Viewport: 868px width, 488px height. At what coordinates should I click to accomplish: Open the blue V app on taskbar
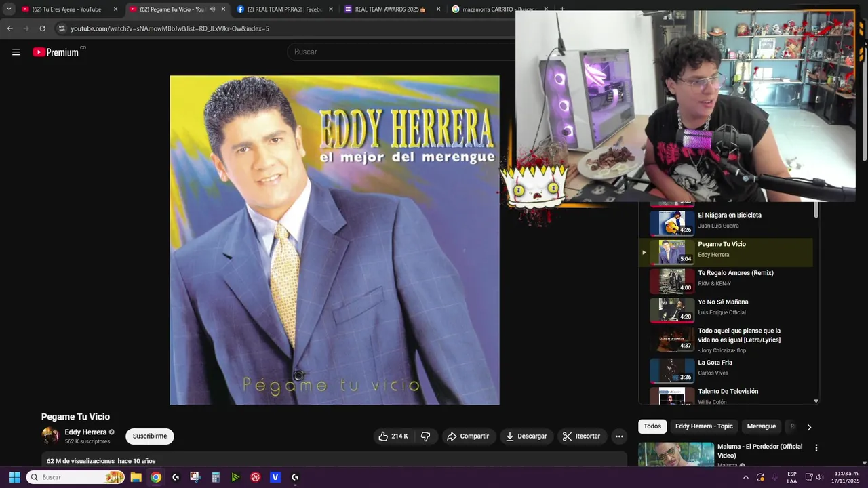pyautogui.click(x=275, y=477)
